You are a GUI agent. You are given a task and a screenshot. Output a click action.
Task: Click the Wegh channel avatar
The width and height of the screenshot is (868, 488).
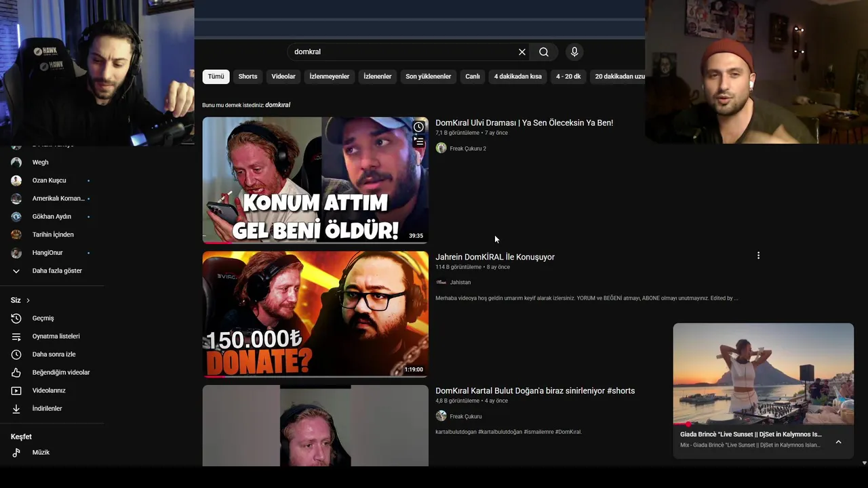(16, 163)
